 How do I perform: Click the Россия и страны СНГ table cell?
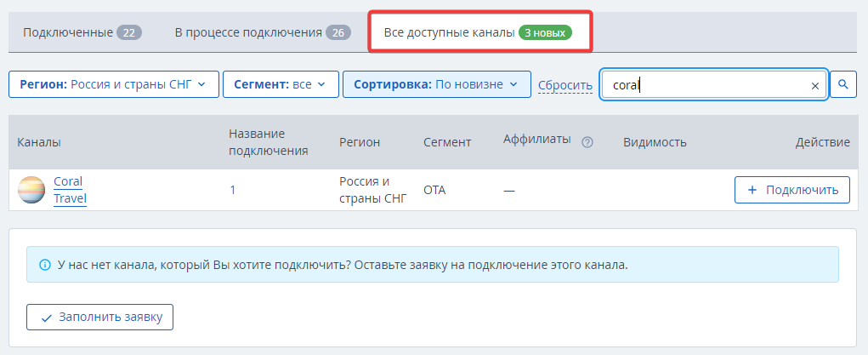pyautogui.click(x=373, y=190)
